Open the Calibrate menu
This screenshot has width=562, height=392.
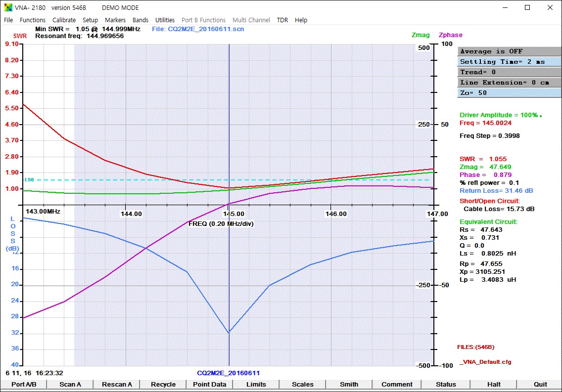(64, 20)
